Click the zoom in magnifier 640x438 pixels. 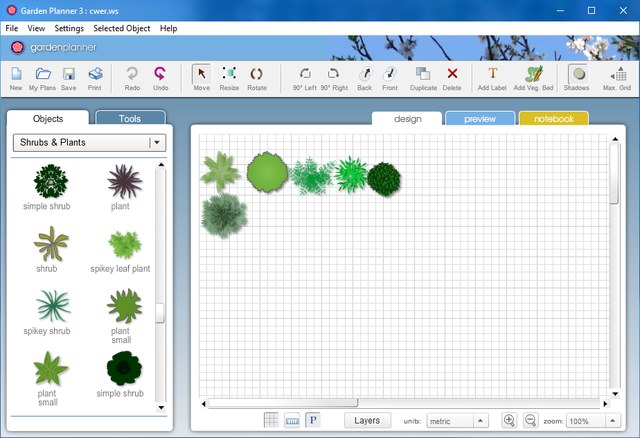point(509,421)
